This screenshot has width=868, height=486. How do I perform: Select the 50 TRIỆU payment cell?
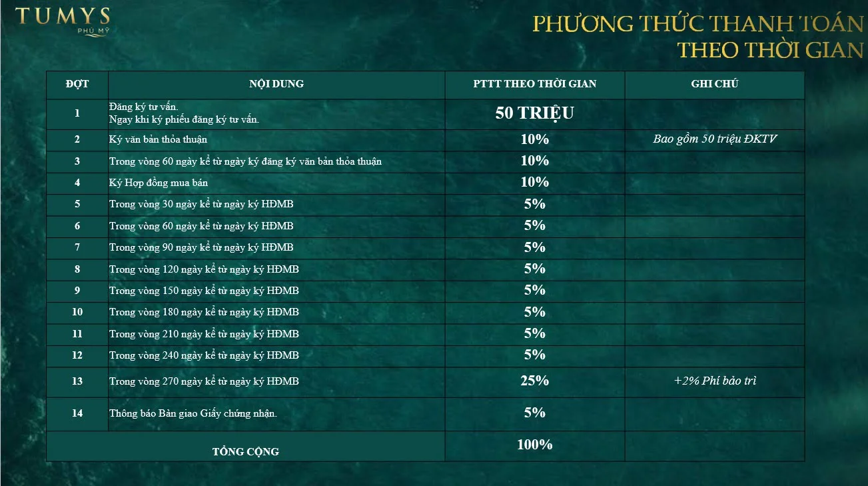(x=535, y=113)
